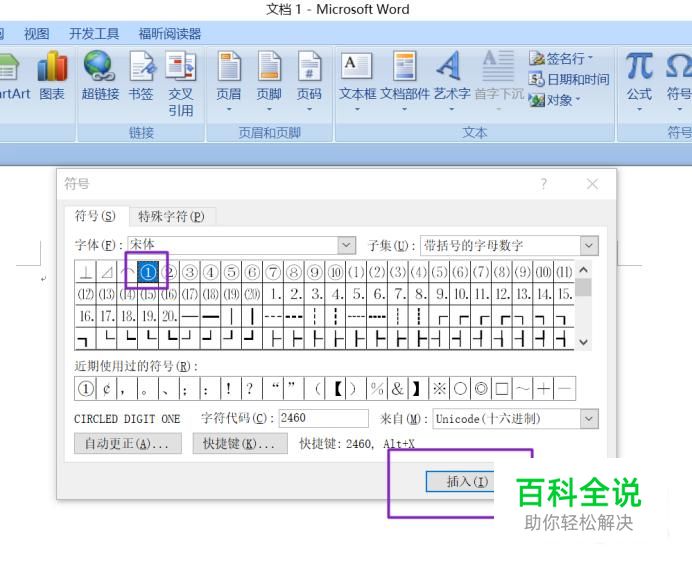Select parenthesized (1) symbol in grid
692x567 pixels.
tap(356, 272)
